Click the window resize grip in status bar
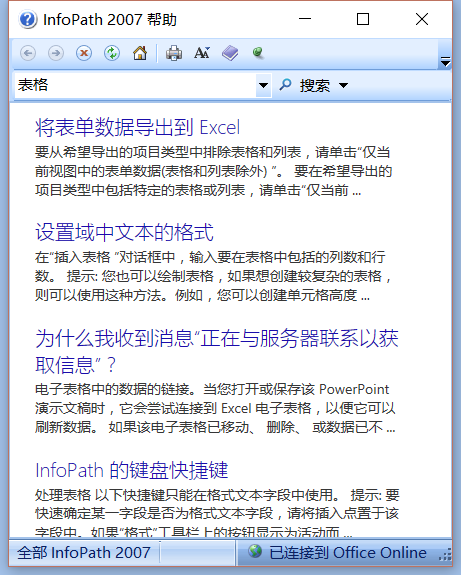 click(445, 555)
